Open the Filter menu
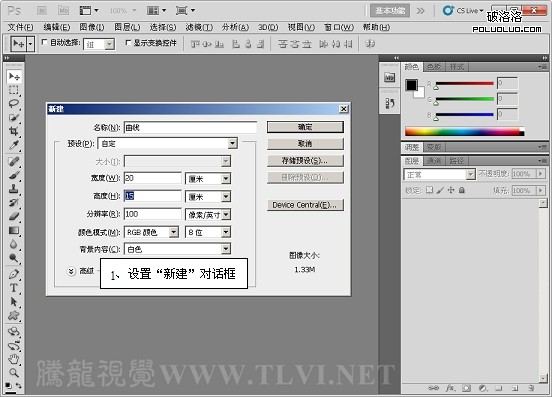 (x=199, y=27)
